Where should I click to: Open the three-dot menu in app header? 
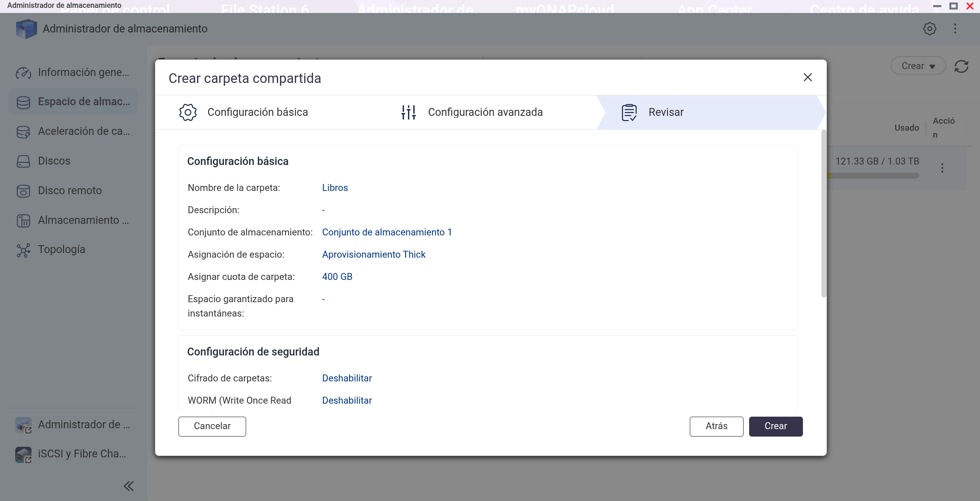tap(955, 29)
